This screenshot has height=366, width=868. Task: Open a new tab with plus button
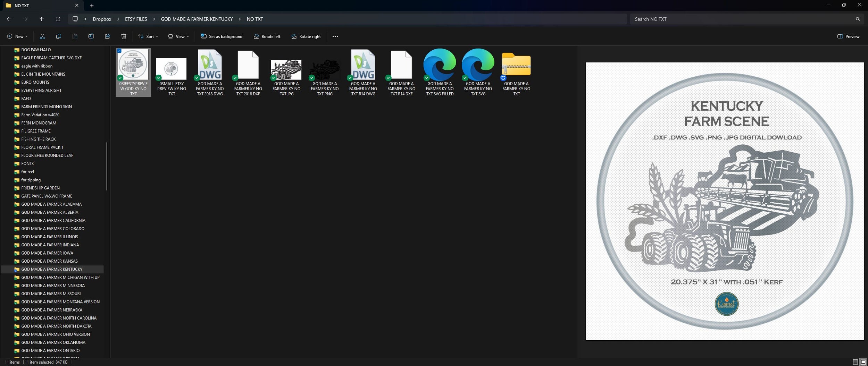(x=92, y=6)
